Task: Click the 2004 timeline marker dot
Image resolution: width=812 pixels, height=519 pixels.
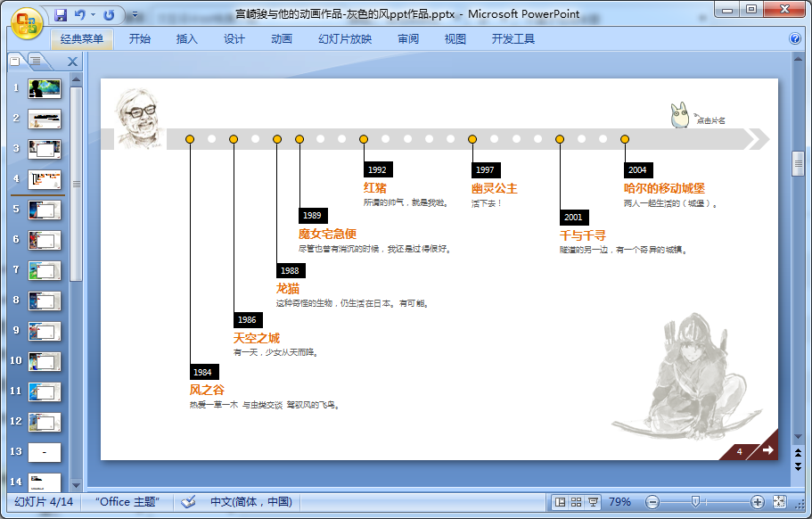Action: click(625, 139)
